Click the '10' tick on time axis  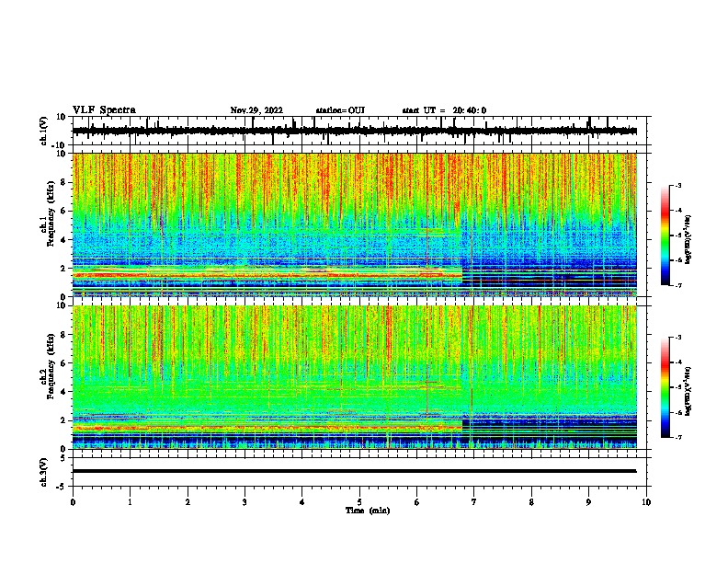click(x=646, y=502)
